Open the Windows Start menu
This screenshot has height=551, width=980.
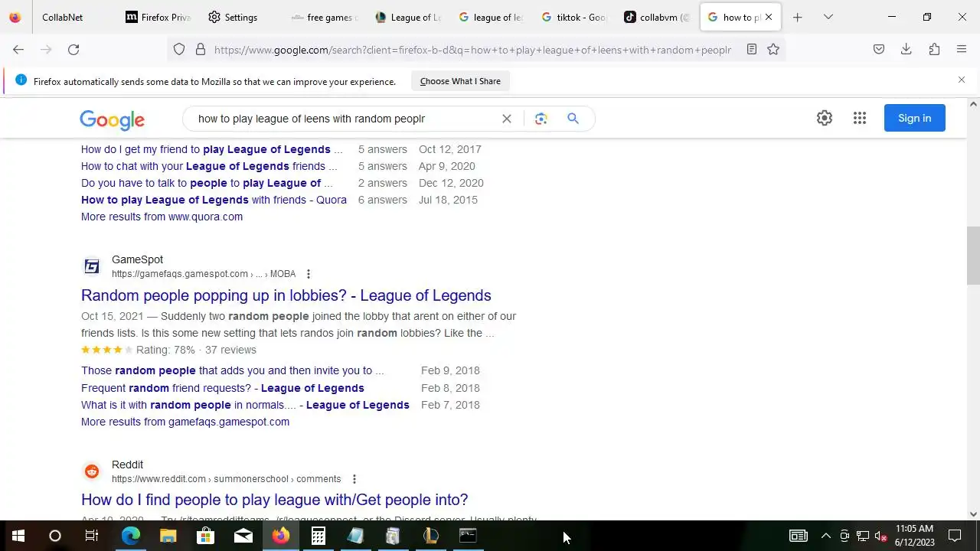[x=18, y=536]
